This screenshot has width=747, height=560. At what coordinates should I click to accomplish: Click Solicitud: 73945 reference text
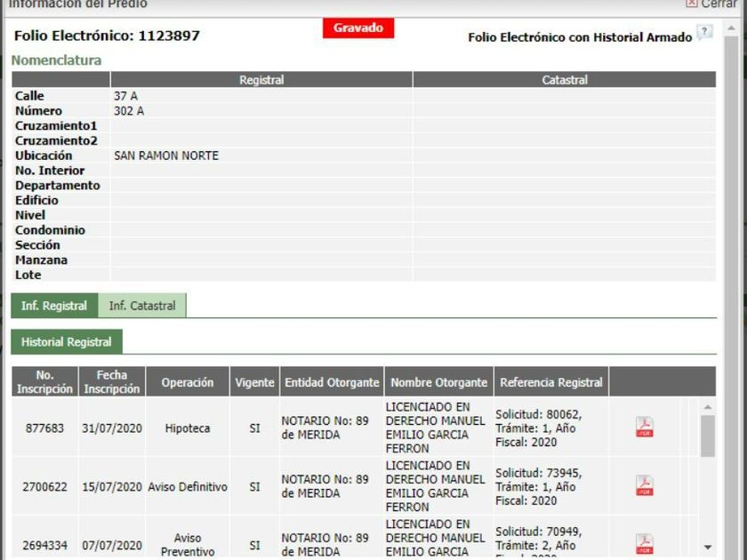(538, 473)
